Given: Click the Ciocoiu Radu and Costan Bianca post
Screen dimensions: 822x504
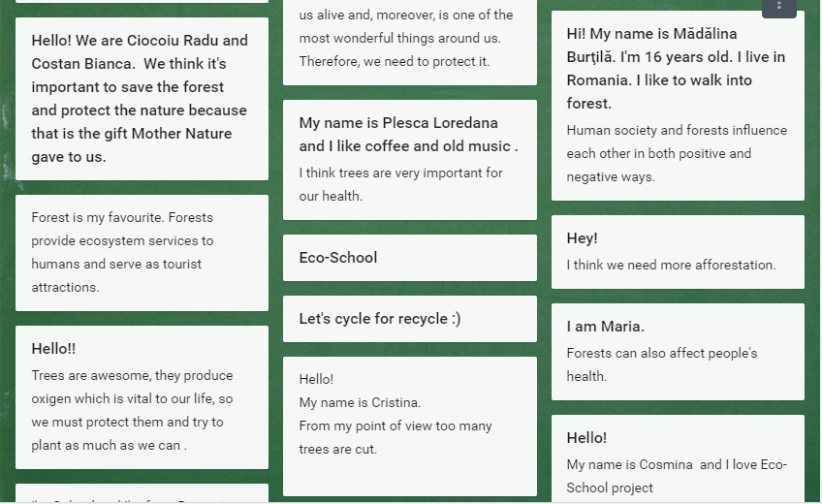Looking at the screenshot, I should coord(142,99).
